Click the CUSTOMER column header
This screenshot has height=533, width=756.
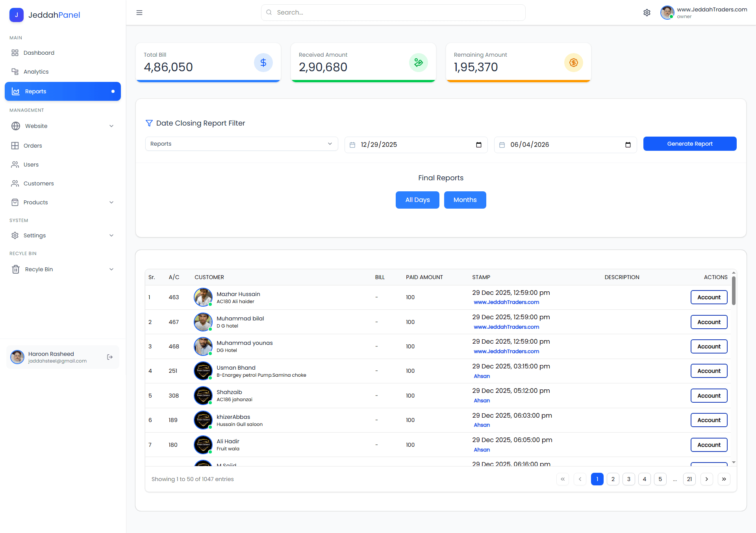tap(209, 277)
